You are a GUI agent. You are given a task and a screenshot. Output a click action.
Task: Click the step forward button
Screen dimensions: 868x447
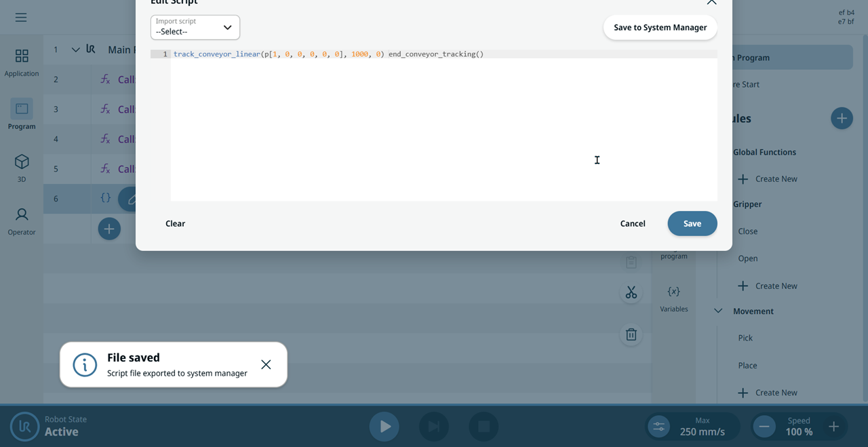click(434, 427)
